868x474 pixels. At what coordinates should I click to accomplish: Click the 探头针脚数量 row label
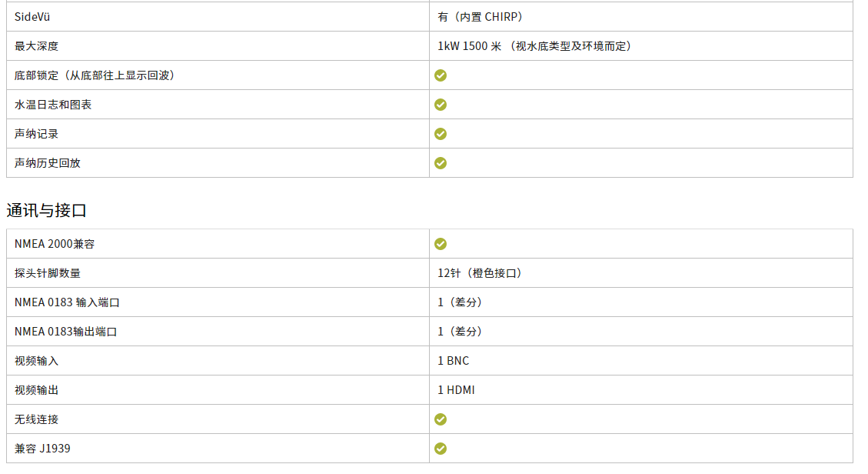tap(48, 273)
